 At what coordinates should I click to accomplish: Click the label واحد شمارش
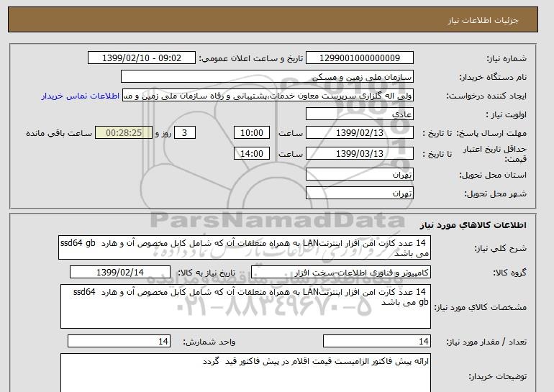pos(209,342)
